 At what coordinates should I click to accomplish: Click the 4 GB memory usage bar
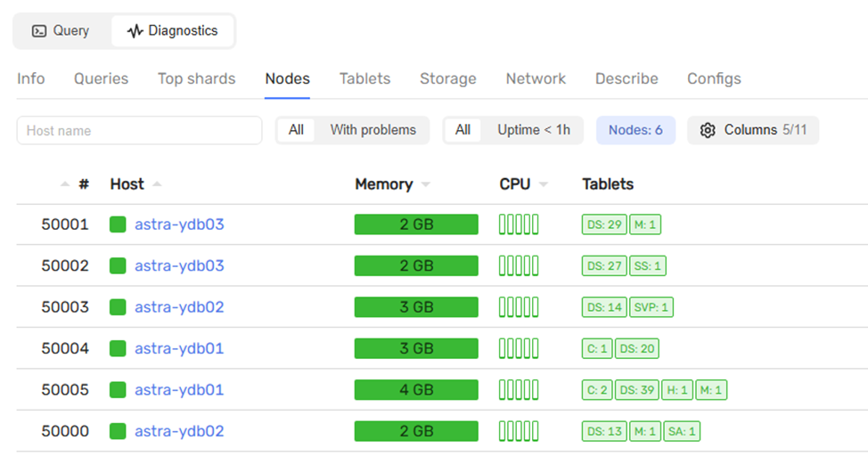click(416, 390)
